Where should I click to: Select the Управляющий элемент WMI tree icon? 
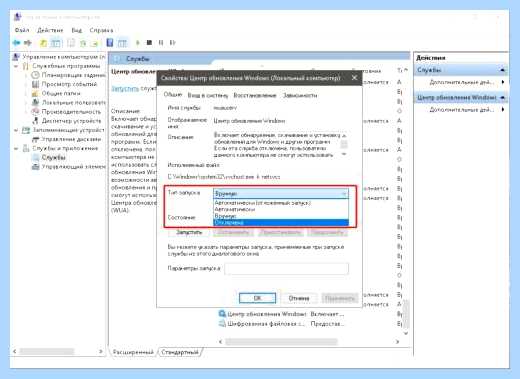point(35,166)
